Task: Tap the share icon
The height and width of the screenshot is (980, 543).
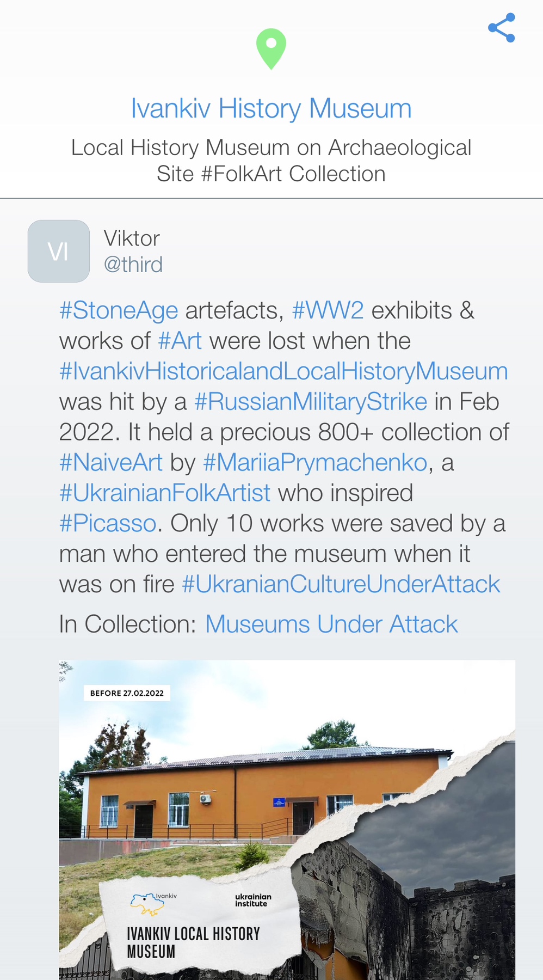Action: pyautogui.click(x=501, y=28)
